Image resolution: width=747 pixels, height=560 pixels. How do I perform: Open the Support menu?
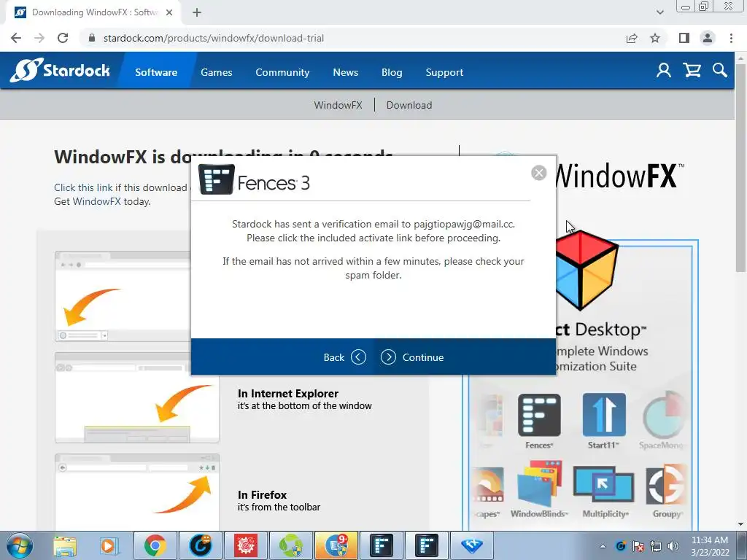(x=444, y=72)
